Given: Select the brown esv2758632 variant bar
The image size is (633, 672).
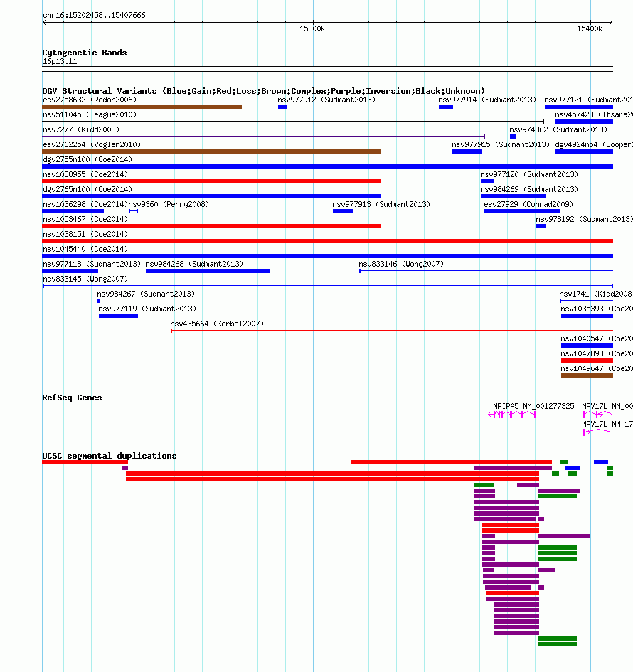Looking at the screenshot, I should coord(142,107).
